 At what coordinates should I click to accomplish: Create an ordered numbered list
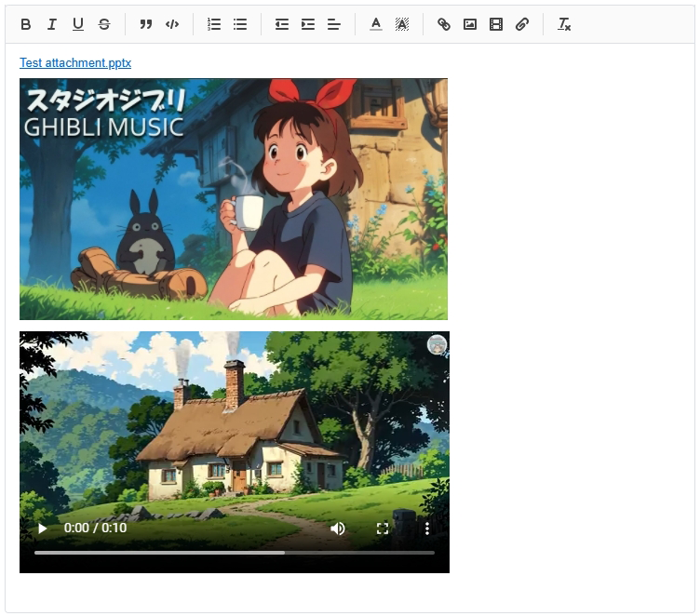click(214, 24)
